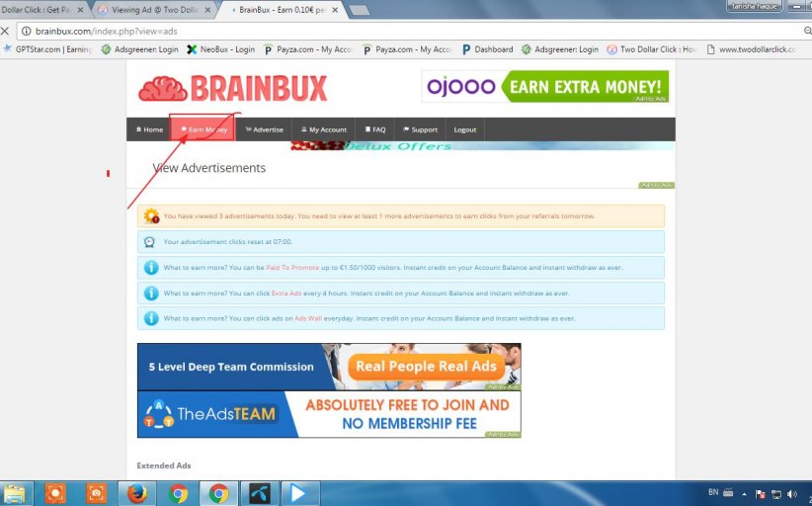Click the NeoBux bookmark icon
812x506 pixels.
point(191,49)
